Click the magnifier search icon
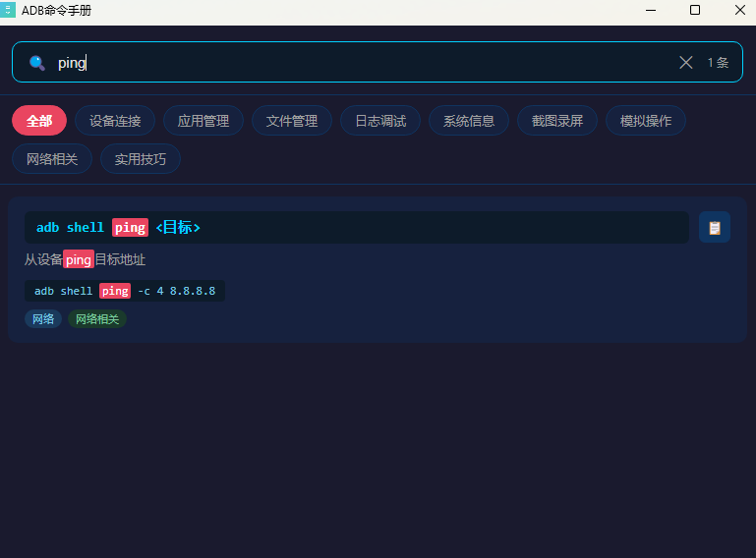This screenshot has width=756, height=558. point(37,63)
